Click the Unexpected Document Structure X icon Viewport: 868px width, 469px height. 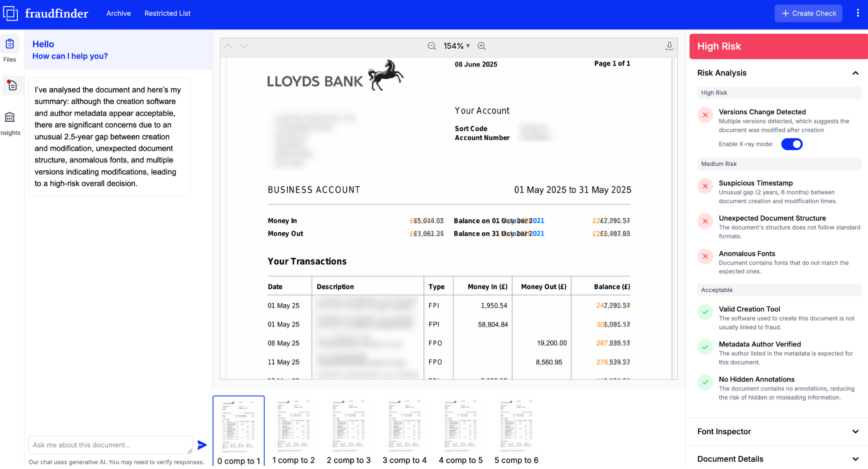coord(705,221)
